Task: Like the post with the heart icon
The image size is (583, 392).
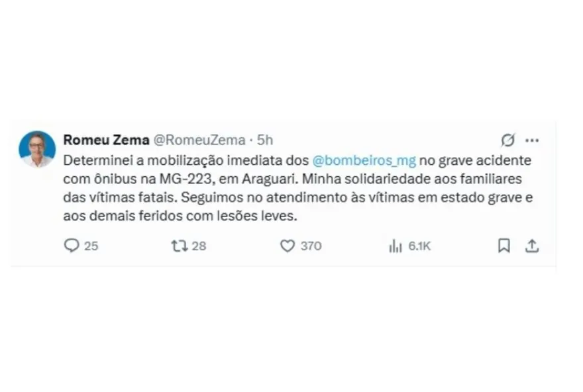Action: tap(287, 246)
